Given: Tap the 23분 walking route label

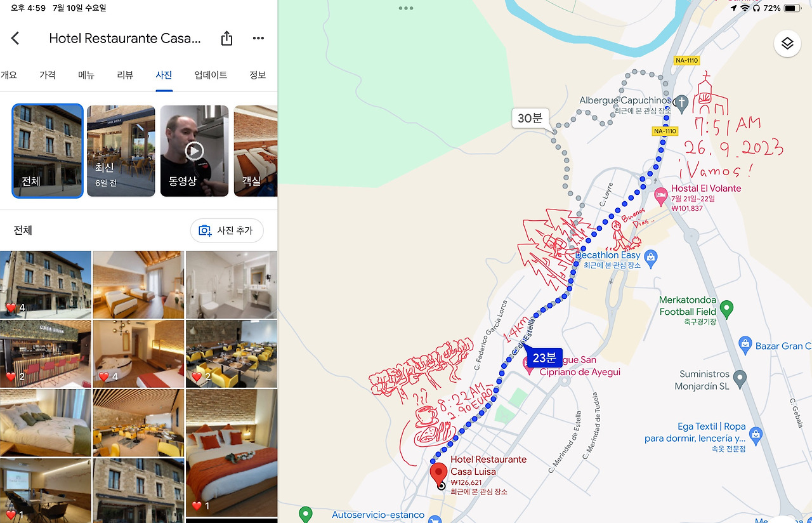Looking at the screenshot, I should click(544, 357).
